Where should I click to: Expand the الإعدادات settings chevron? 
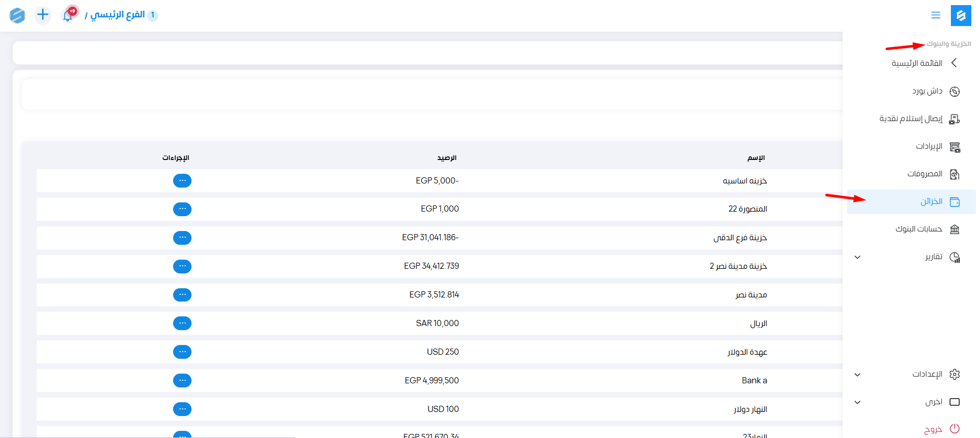coord(857,375)
